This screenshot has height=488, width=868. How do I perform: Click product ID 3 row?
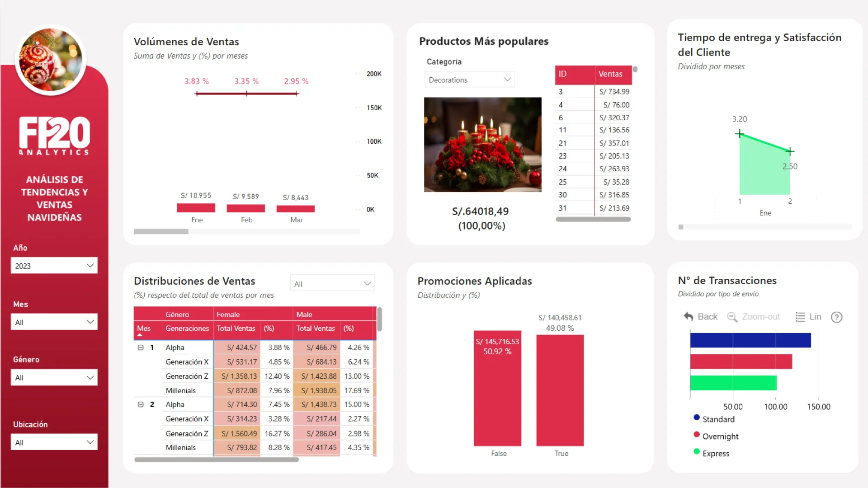point(593,92)
